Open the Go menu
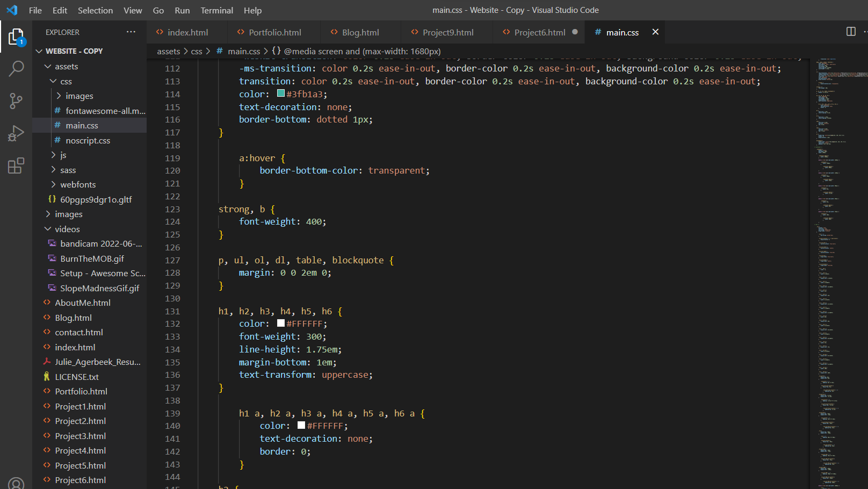868x489 pixels. coord(158,10)
